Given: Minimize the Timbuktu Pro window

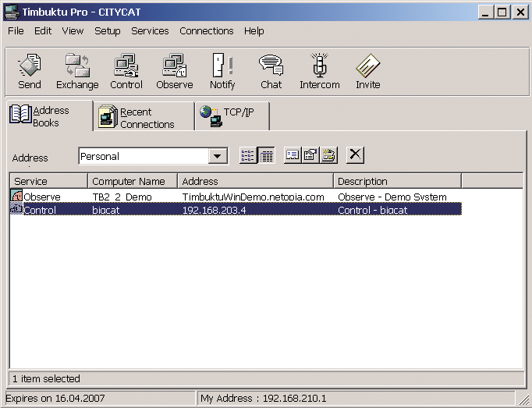Looking at the screenshot, I should [x=485, y=12].
